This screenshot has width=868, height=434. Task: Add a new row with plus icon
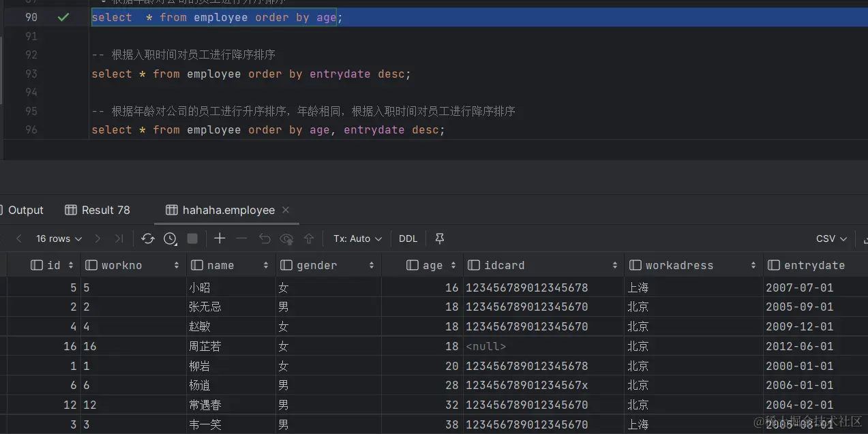point(220,238)
